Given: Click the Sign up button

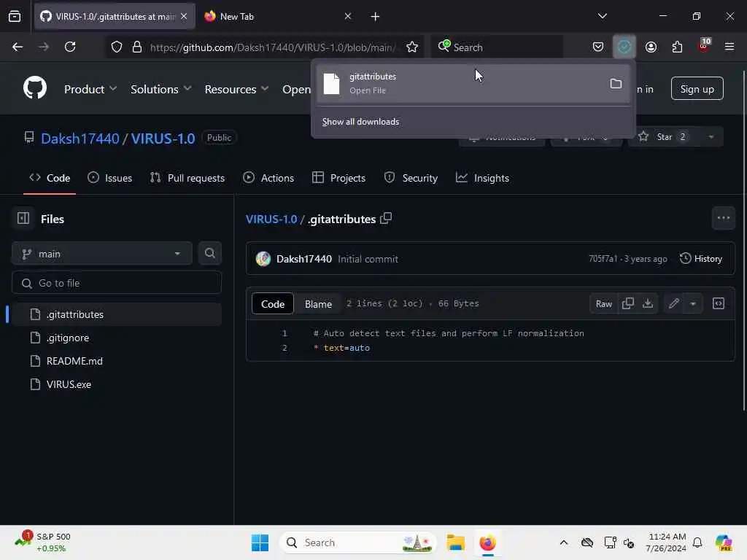Looking at the screenshot, I should (697, 88).
